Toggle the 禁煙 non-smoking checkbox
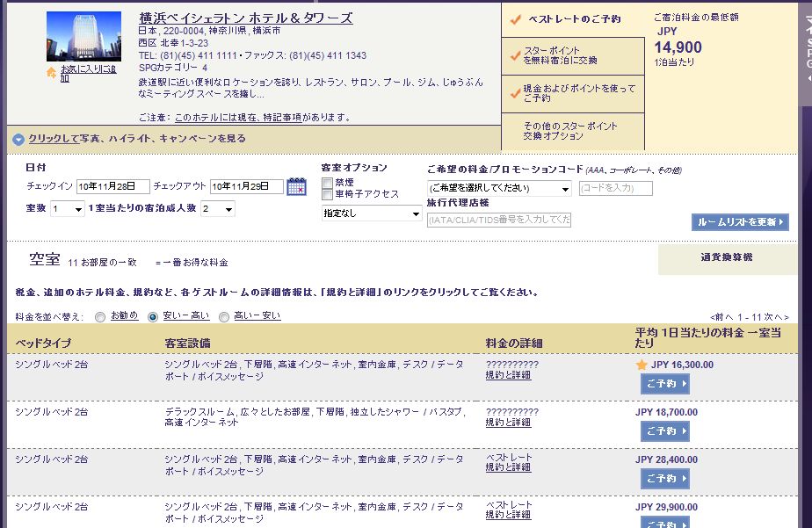The height and width of the screenshot is (528, 812). point(327,183)
